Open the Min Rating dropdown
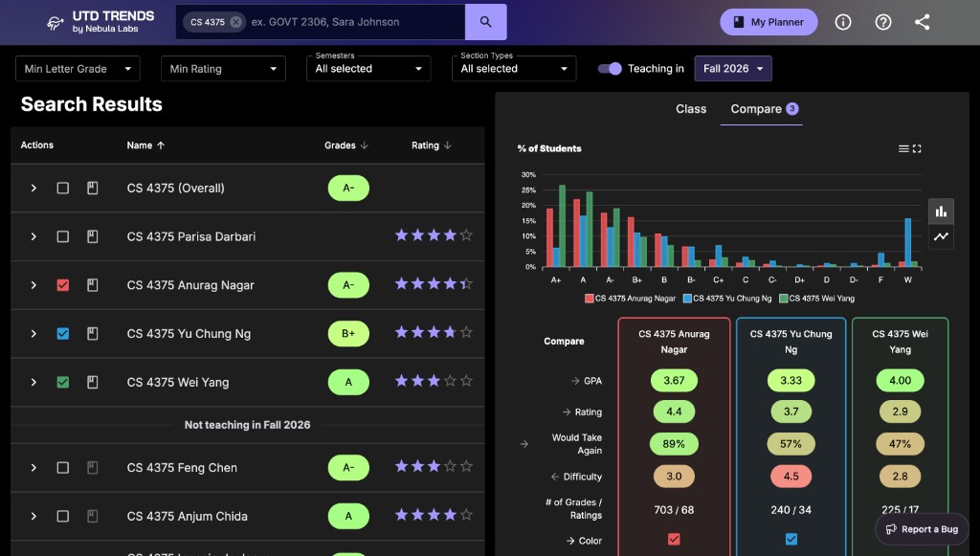Screen dimensions: 980x556 [x=223, y=69]
